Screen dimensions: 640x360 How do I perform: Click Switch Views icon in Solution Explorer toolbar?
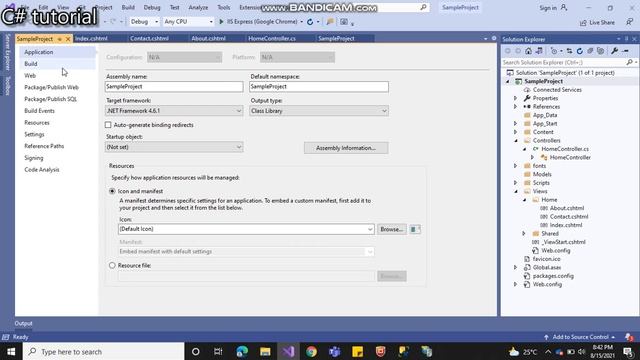coord(539,51)
